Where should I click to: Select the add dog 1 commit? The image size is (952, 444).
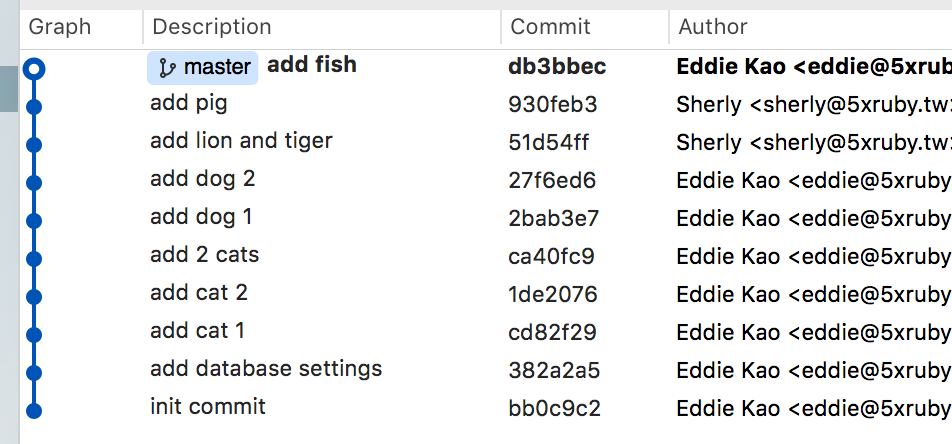(x=201, y=217)
